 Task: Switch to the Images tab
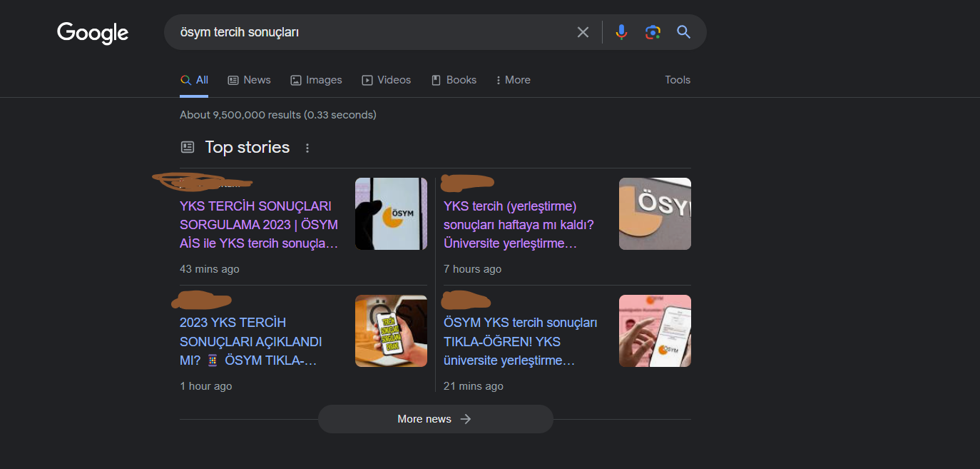pyautogui.click(x=316, y=80)
